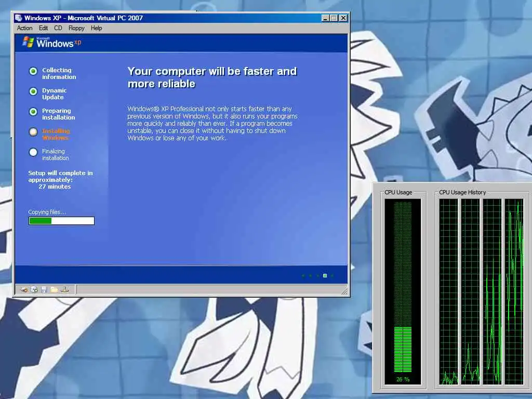
Task: Open the Action menu in Virtual PC
Action: [x=25, y=28]
